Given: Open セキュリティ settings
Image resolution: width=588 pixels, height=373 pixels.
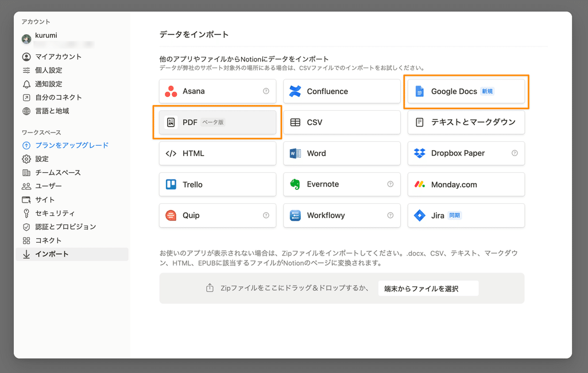Looking at the screenshot, I should coord(72,213).
